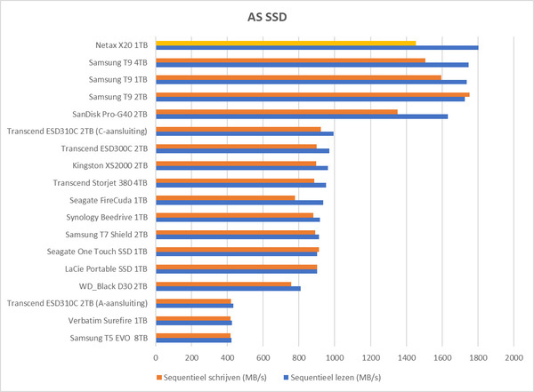
Task: Click the axis value 800
Action: 299,358
